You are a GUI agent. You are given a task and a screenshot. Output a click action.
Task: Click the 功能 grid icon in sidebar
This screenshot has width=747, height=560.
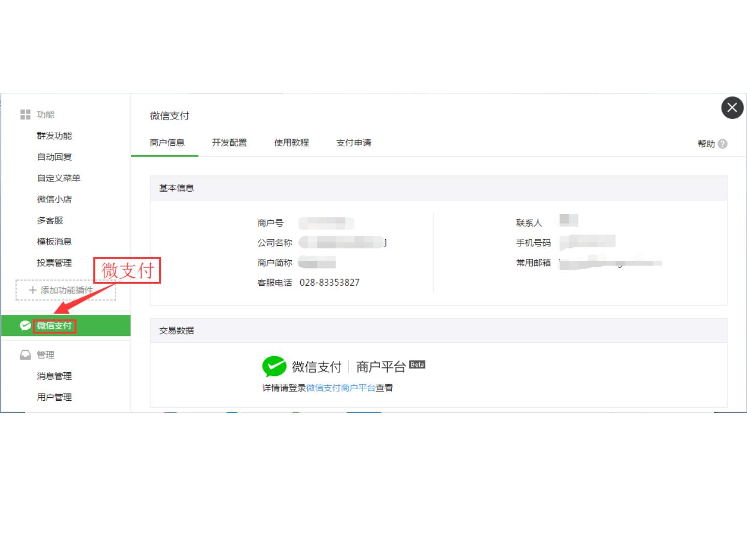25,115
